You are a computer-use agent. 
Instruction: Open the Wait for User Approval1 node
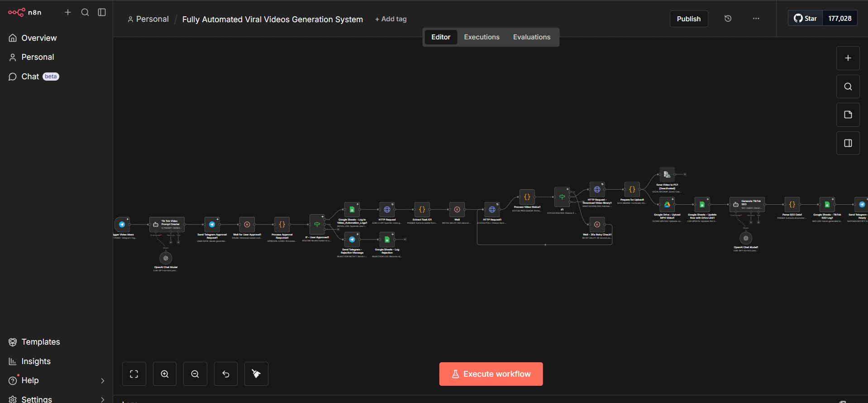tap(247, 225)
